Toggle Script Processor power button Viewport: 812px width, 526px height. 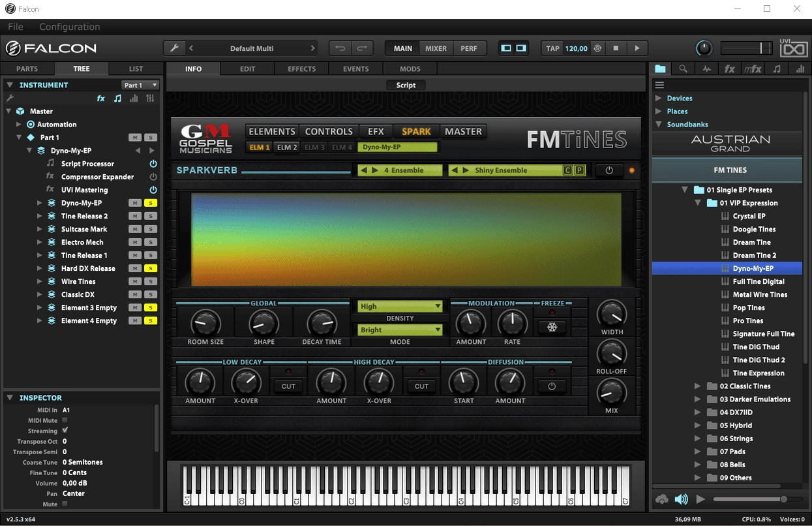pos(153,164)
